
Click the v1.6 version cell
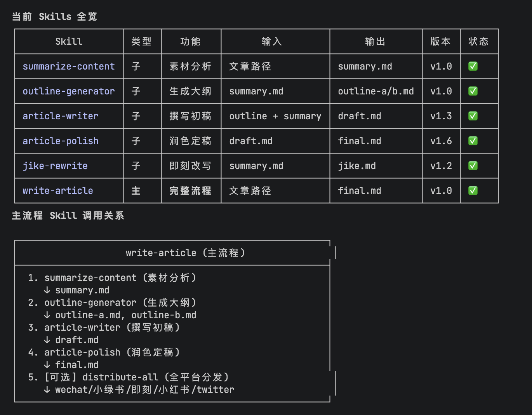coord(441,141)
